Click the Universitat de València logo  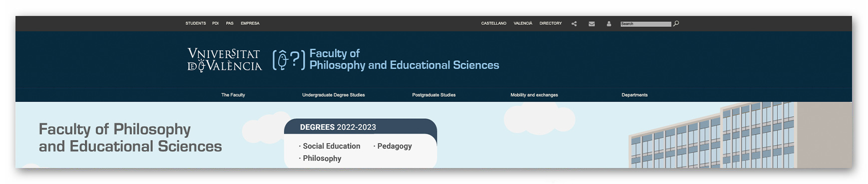[x=224, y=60]
